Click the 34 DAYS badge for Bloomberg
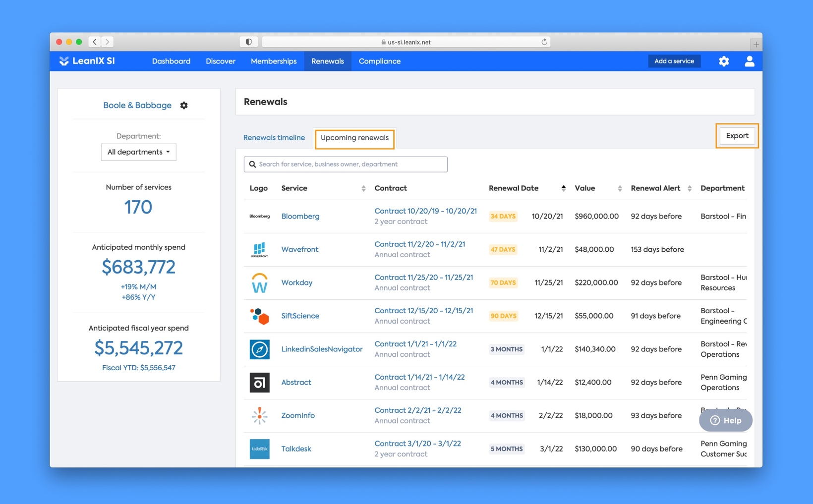The width and height of the screenshot is (813, 504). [503, 216]
